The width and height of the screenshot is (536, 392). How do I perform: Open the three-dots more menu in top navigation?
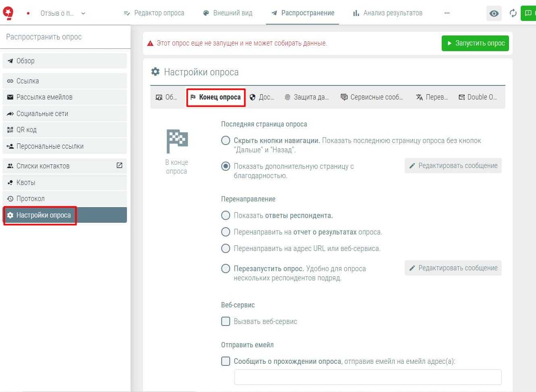[x=447, y=13]
